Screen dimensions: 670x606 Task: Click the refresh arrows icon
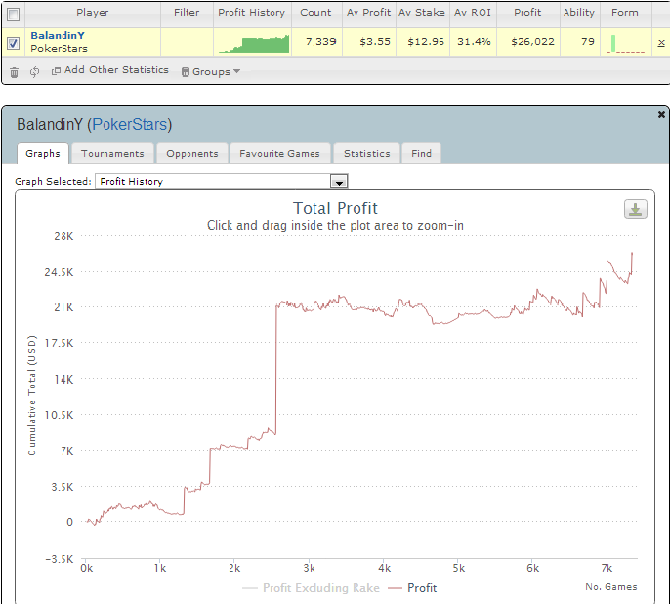[x=34, y=72]
